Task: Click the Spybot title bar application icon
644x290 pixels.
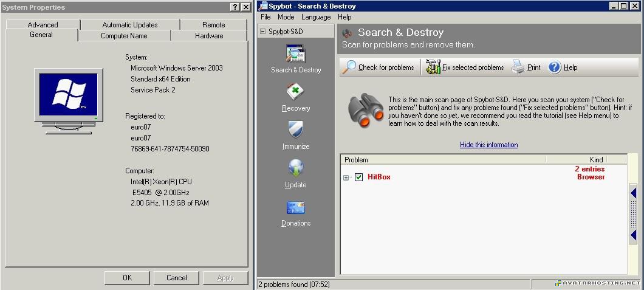Action: pyautogui.click(x=263, y=6)
